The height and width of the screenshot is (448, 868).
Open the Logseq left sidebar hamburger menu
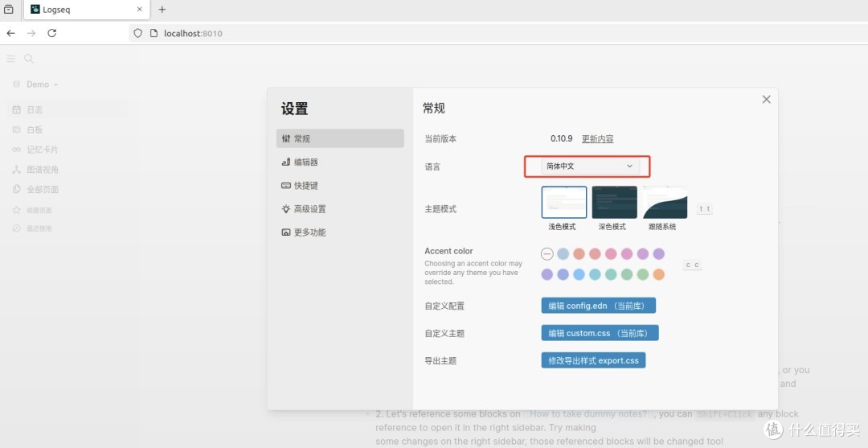[x=10, y=59]
